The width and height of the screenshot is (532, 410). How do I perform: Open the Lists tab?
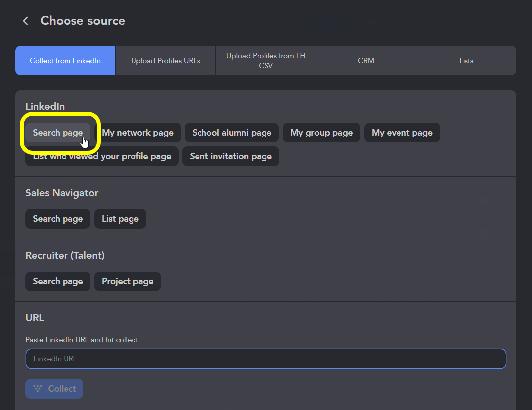coord(466,61)
